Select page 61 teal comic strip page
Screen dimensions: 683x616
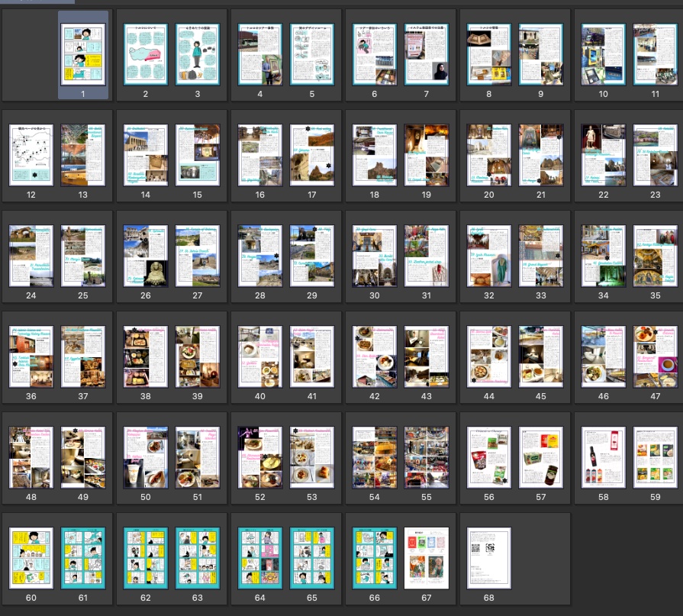[82, 558]
